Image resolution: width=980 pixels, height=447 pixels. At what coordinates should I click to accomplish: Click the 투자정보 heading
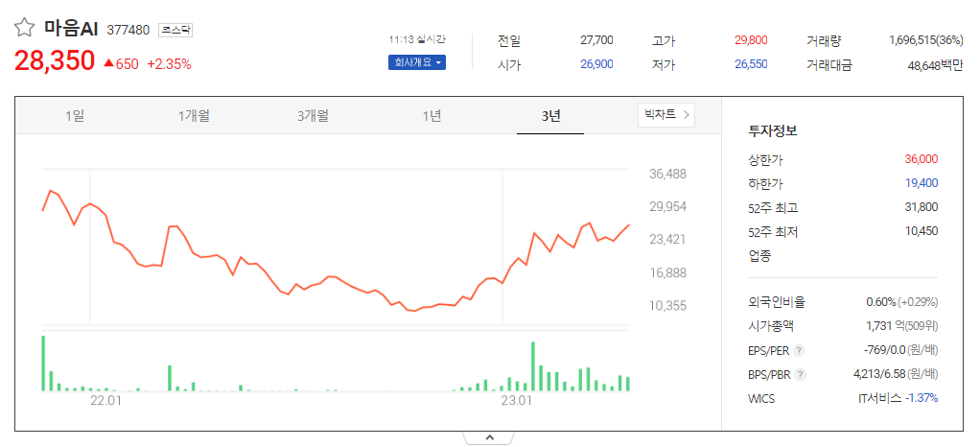click(x=773, y=131)
